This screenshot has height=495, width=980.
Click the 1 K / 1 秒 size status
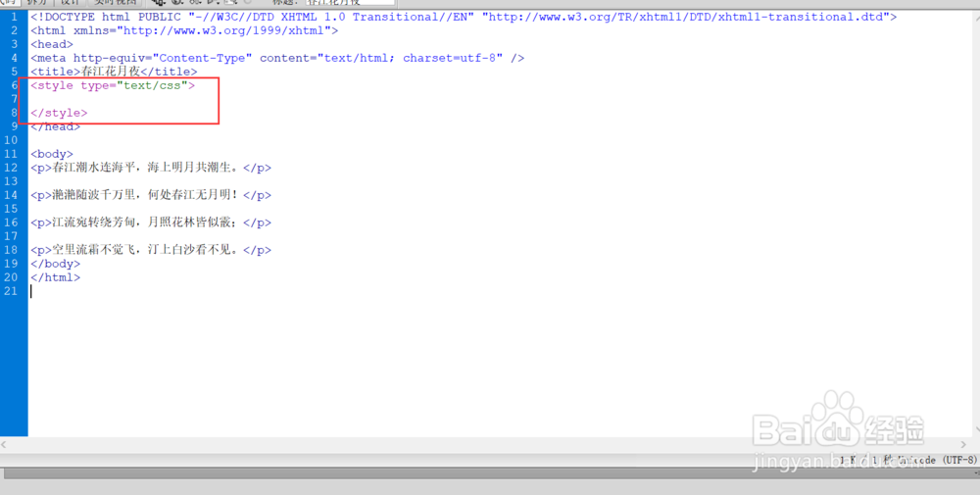pyautogui.click(x=865, y=460)
